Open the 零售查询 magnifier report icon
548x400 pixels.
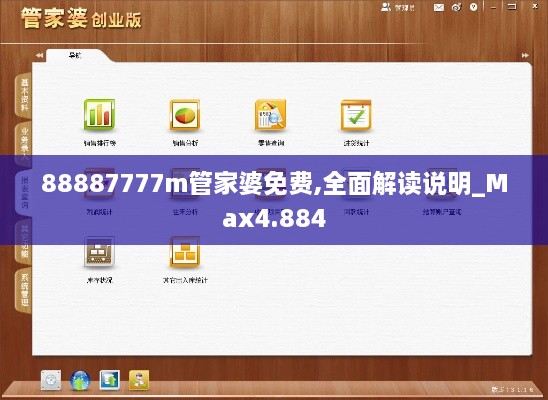pos(271,115)
